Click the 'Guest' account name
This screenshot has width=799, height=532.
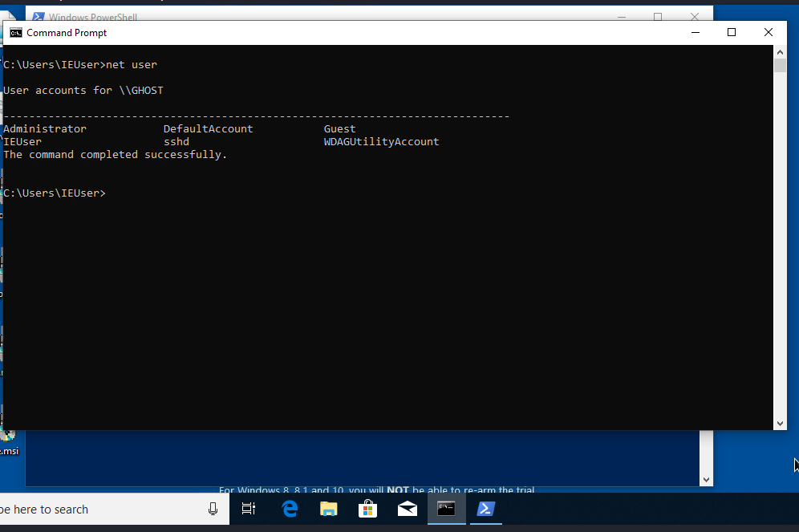[339, 129]
